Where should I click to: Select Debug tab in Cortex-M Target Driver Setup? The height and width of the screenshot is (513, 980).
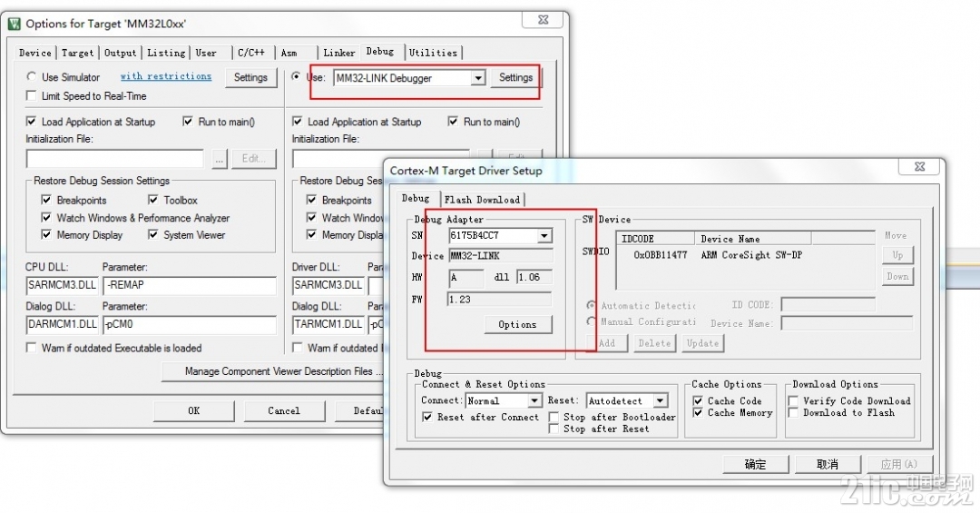pos(416,198)
